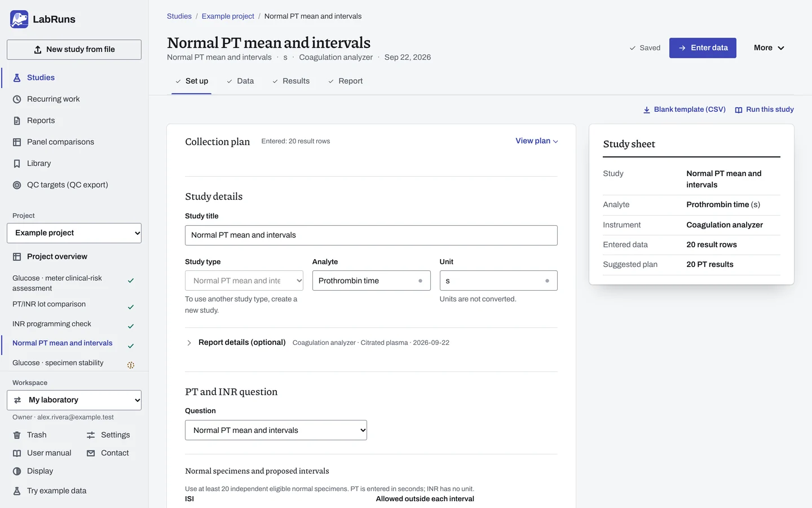Click New study from file button

(x=74, y=50)
